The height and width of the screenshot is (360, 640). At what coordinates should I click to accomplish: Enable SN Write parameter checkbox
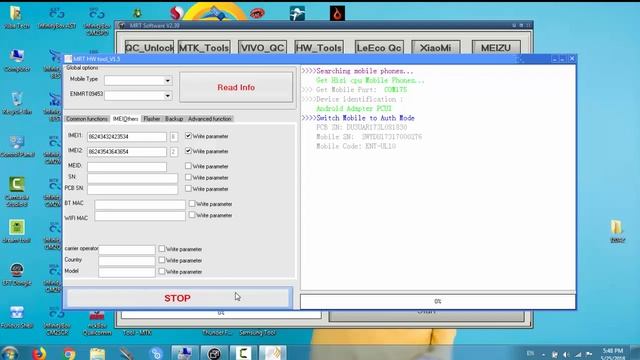point(188,177)
